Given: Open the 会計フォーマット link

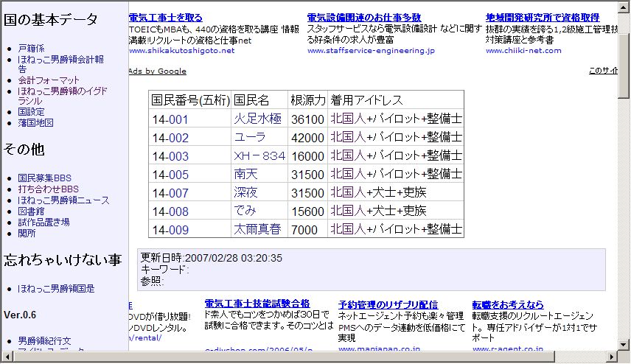Looking at the screenshot, I should pos(49,80).
